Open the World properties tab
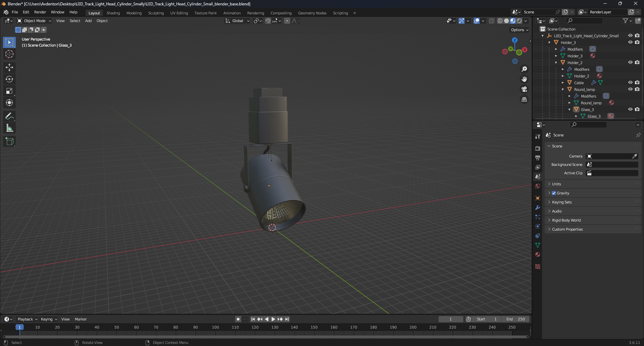 [x=538, y=186]
